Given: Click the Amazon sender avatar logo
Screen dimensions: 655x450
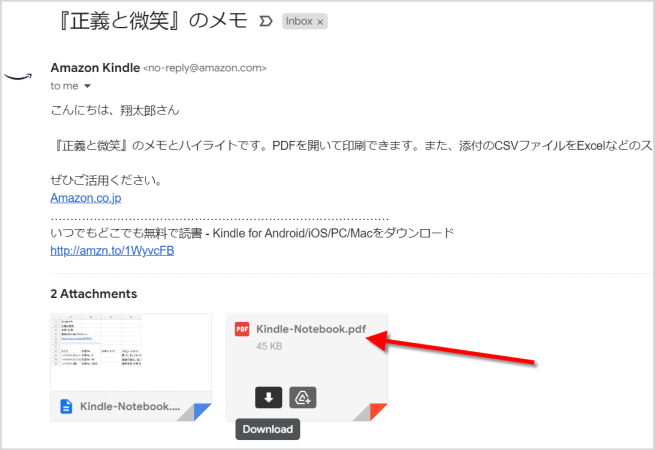Looking at the screenshot, I should tap(18, 77).
